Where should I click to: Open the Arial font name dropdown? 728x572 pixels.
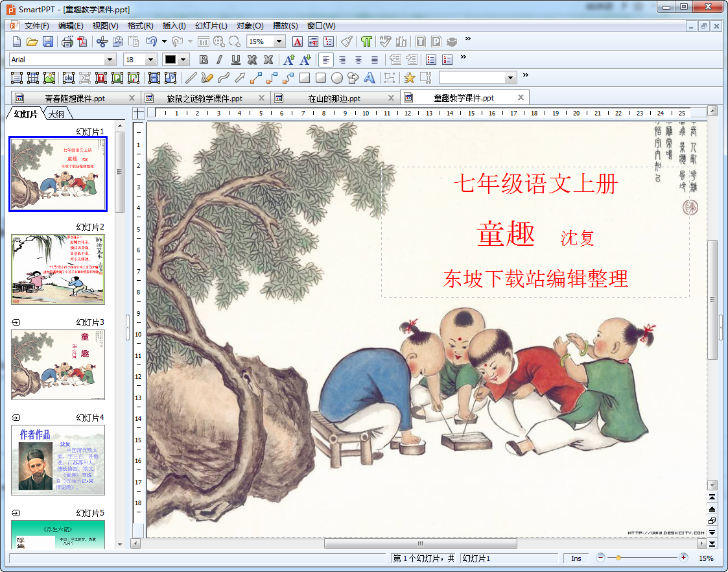(x=110, y=60)
